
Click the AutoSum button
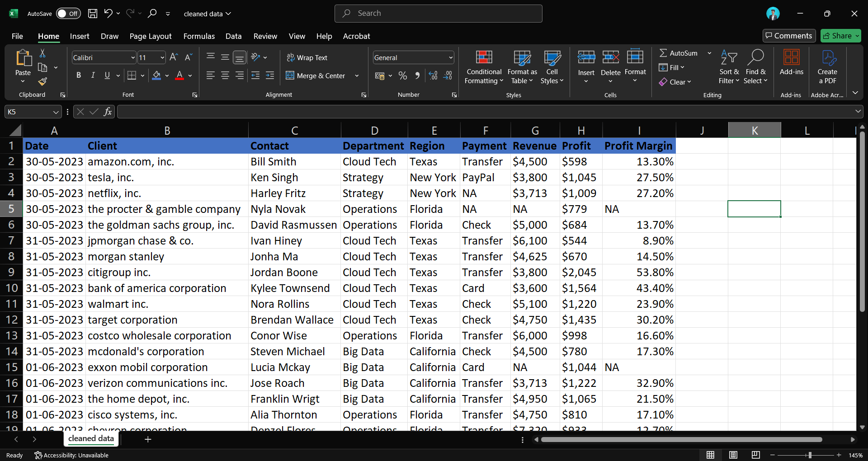coord(678,53)
